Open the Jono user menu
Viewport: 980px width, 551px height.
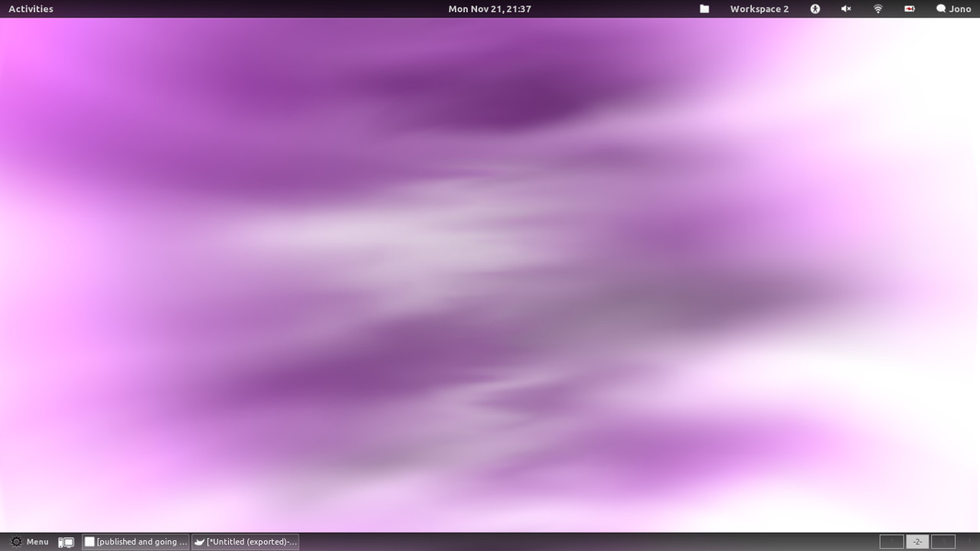tap(953, 9)
